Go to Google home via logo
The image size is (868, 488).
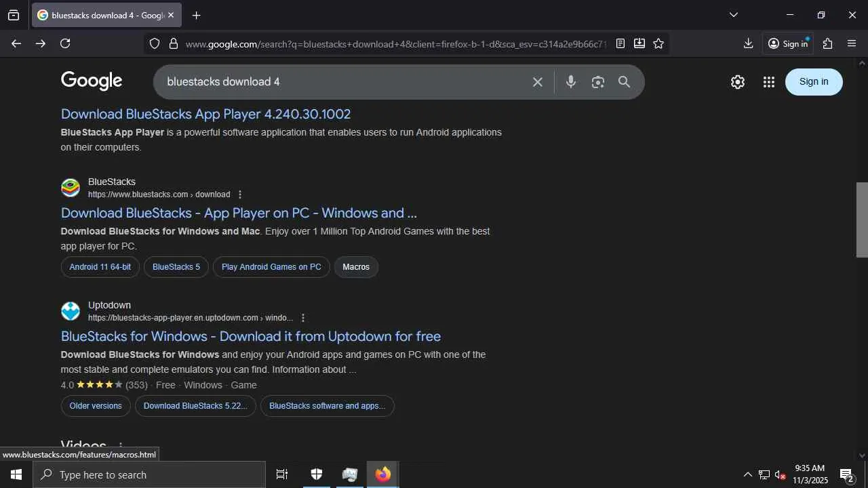[x=92, y=81]
